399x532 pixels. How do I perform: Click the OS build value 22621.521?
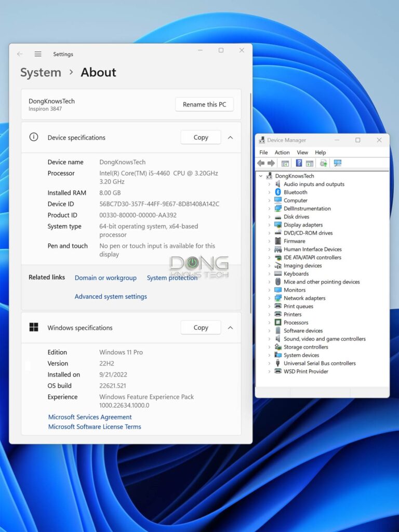[112, 385]
